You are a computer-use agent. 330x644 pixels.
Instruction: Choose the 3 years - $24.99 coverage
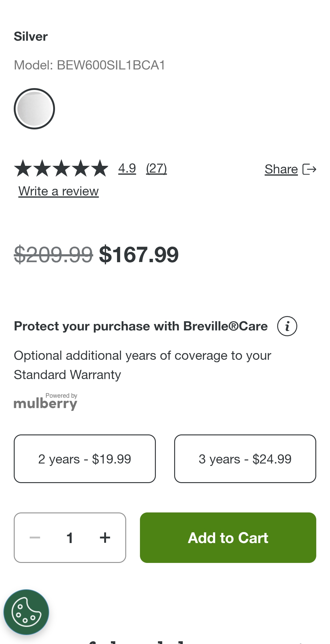pos(245,459)
